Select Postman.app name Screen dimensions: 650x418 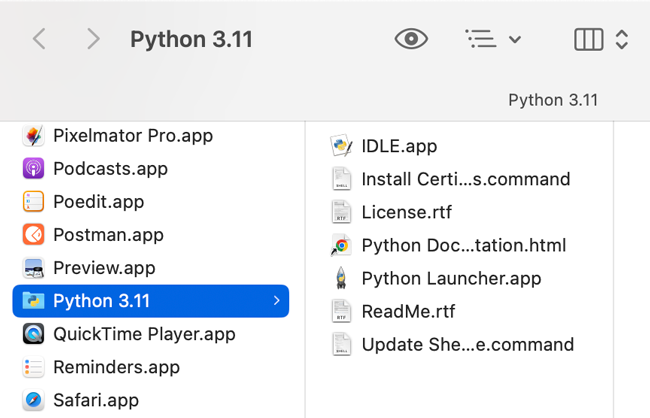click(108, 235)
